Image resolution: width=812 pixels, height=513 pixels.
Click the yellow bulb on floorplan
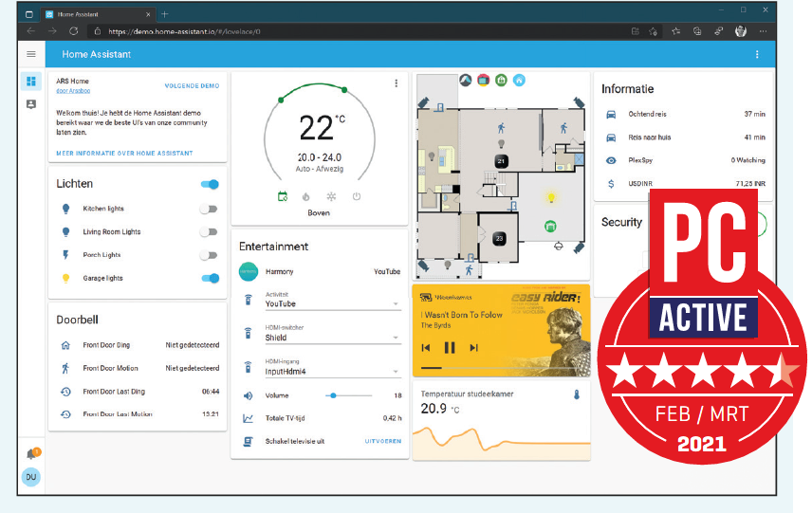point(551,196)
